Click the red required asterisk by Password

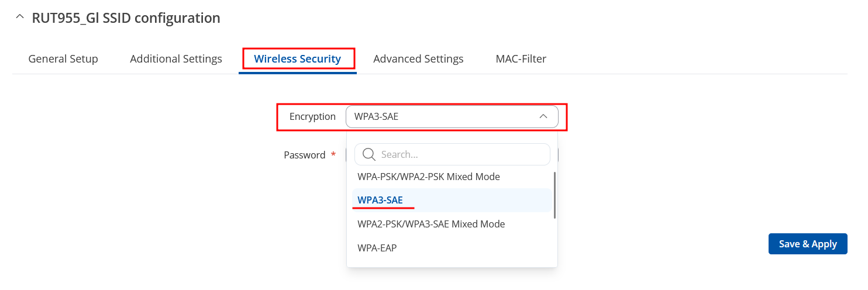pyautogui.click(x=333, y=154)
